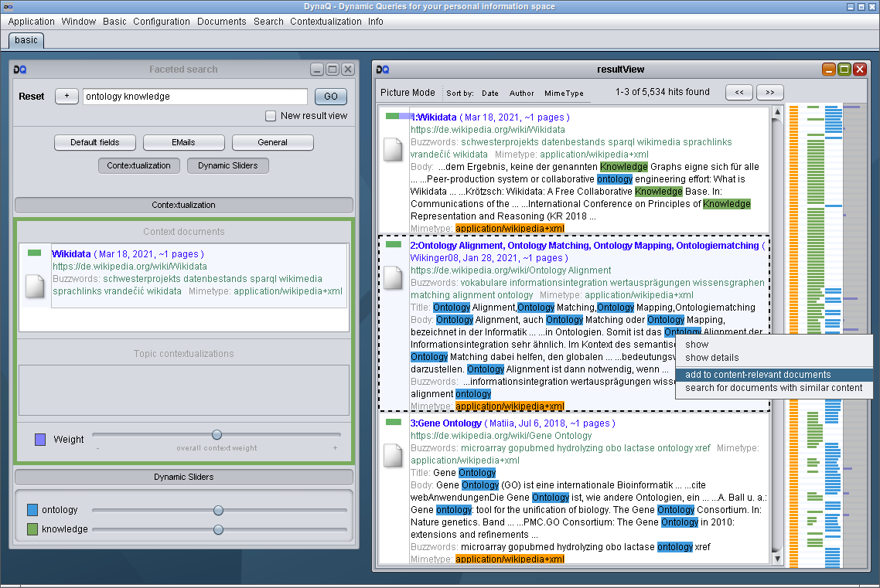880x588 pixels.
Task: Open the Configuration menu
Action: point(161,22)
